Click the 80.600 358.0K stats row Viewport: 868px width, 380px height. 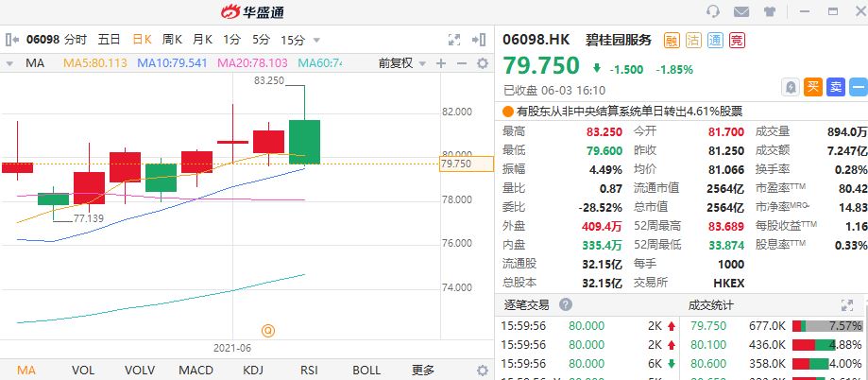point(775,363)
